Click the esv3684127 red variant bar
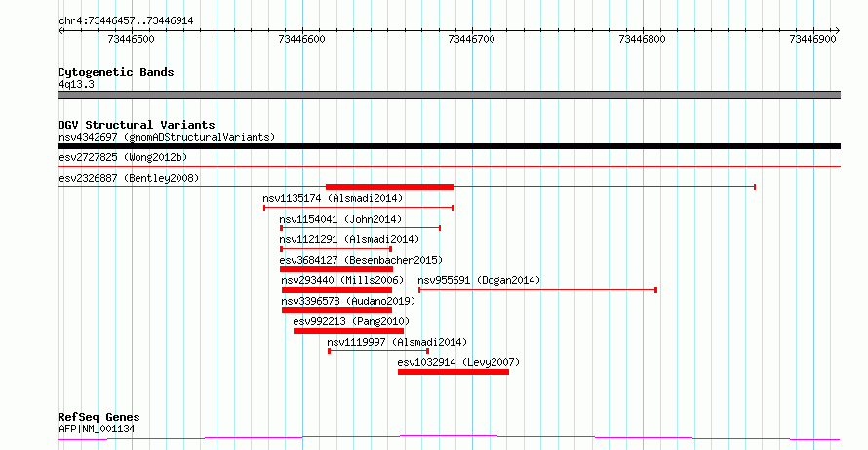The height and width of the screenshot is (450, 868). (336, 269)
